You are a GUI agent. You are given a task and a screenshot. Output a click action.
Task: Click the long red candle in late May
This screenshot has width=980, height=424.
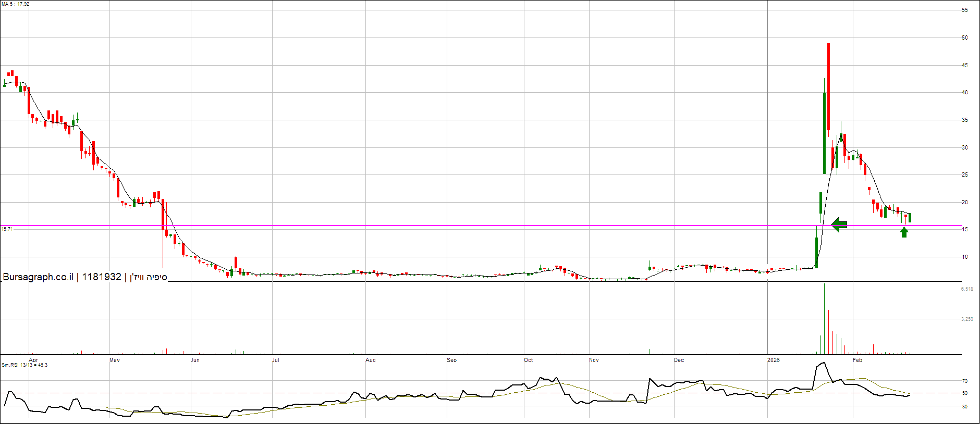click(x=163, y=214)
